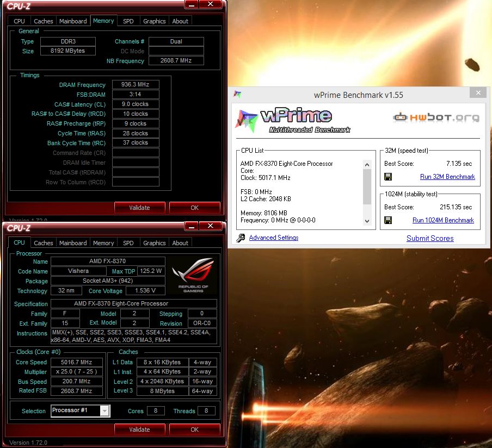This screenshot has height=448, width=492.
Task: Open Graphics tab in lower CPU-Z window
Action: 155,243
